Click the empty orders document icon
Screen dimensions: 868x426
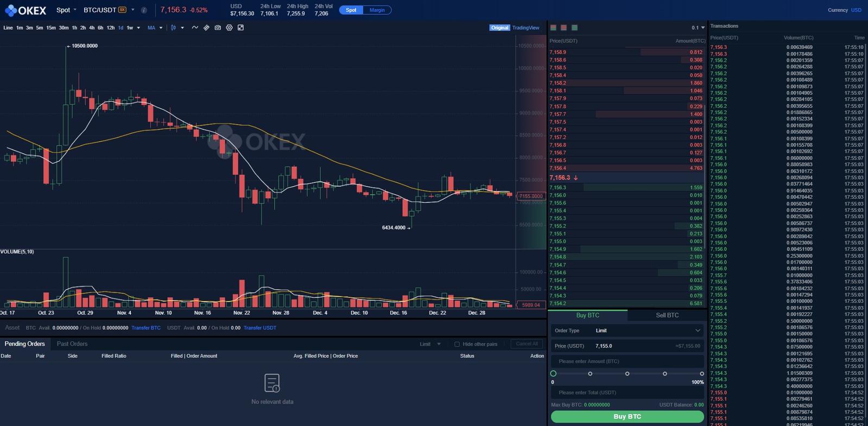coord(272,383)
